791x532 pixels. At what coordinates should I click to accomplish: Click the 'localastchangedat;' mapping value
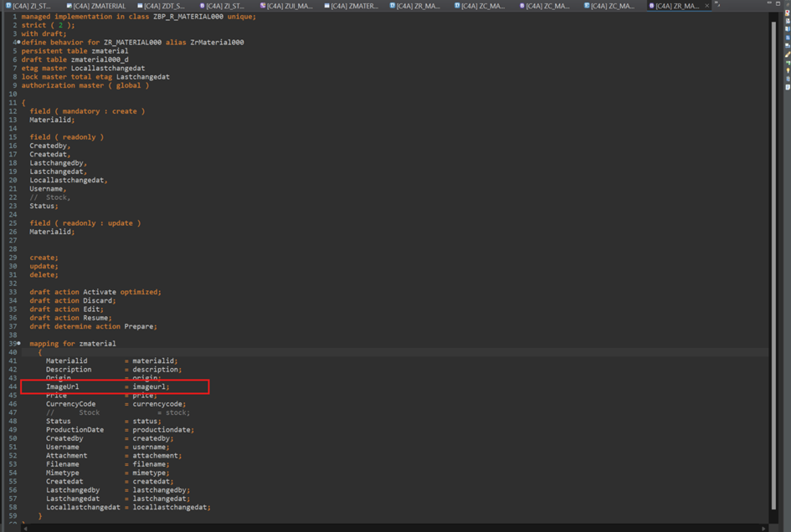click(172, 507)
